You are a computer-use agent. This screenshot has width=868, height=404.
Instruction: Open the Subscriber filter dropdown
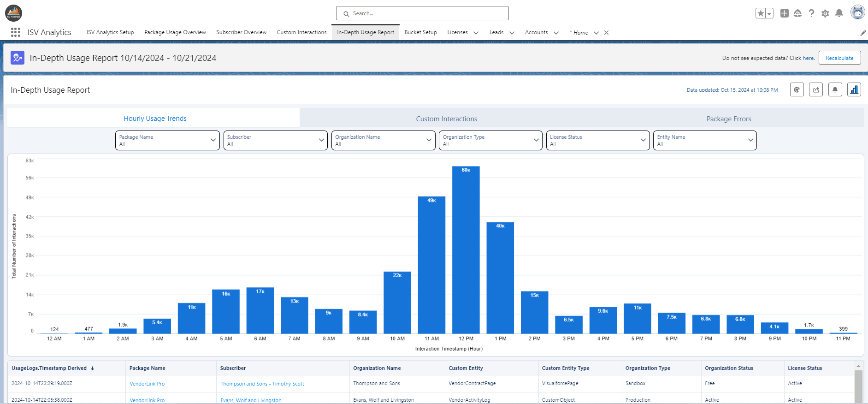(275, 140)
